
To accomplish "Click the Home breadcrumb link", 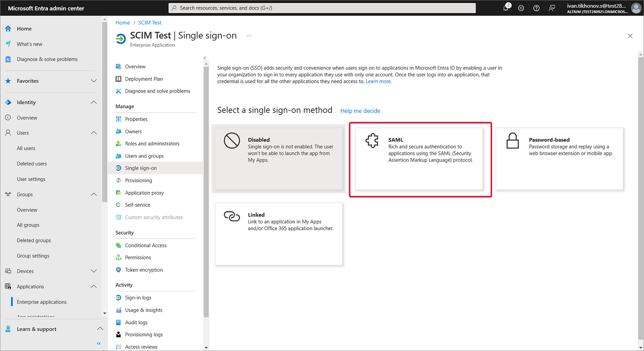I will [122, 23].
